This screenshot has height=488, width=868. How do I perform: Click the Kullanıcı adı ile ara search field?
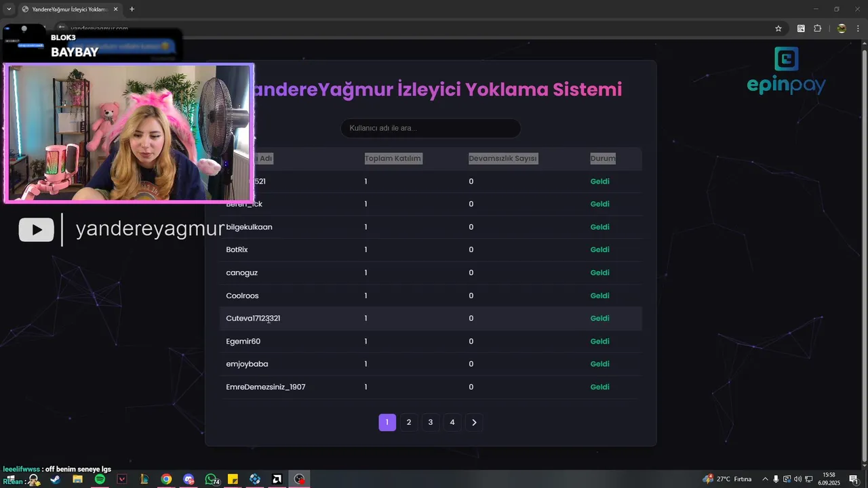click(x=431, y=128)
